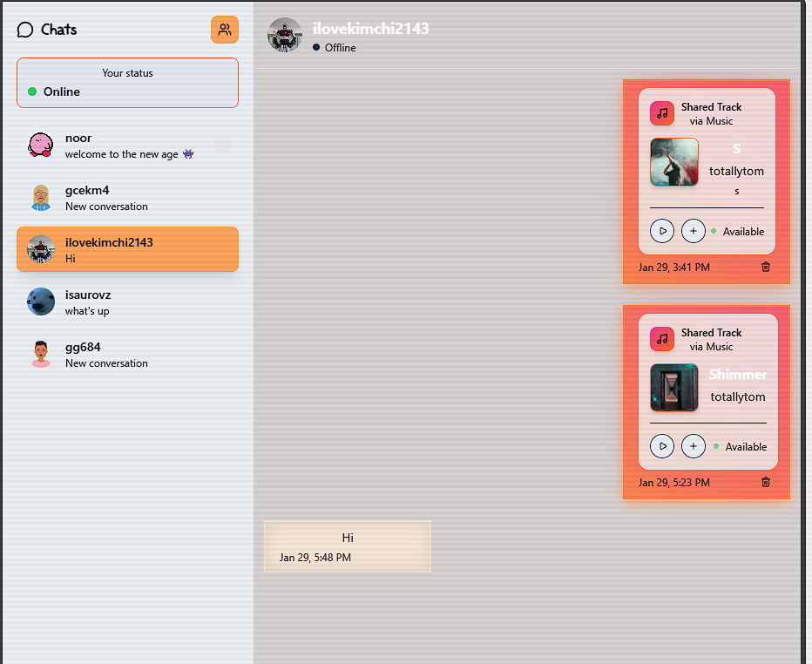812x664 pixels.
Task: Delete the 3:41 PM shared track via trash icon
Action: (765, 267)
